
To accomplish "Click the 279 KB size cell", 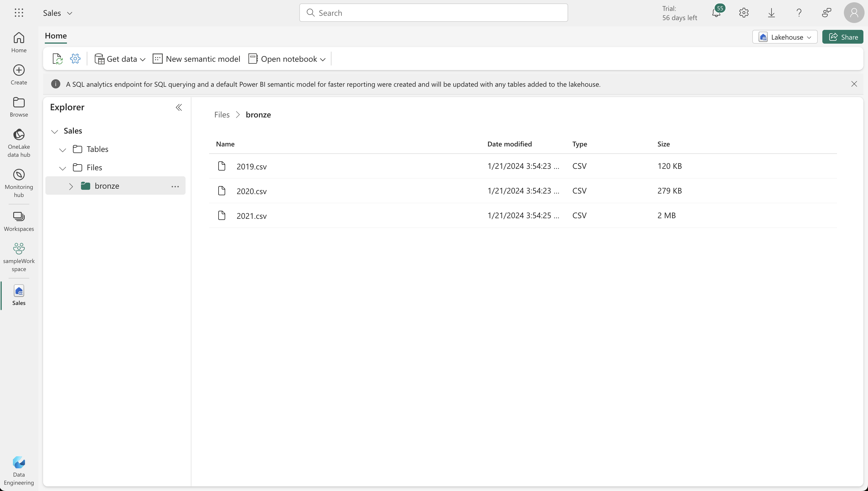I will 670,191.
